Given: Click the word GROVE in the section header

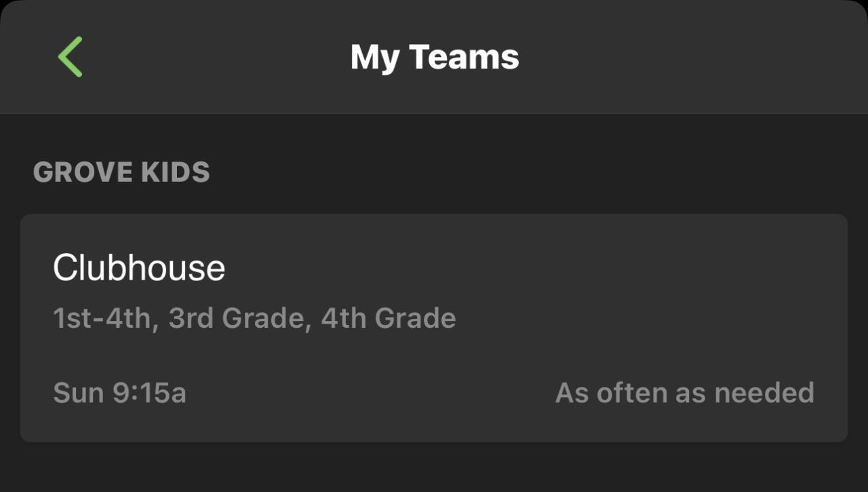Looking at the screenshot, I should click(x=82, y=172).
